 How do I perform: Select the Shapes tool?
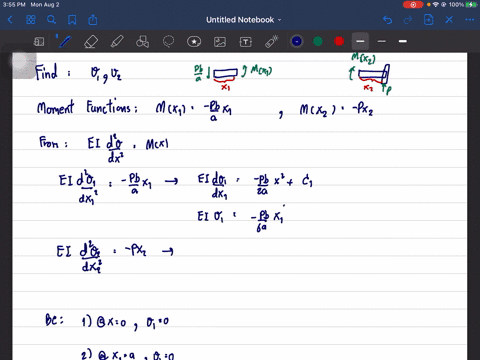click(142, 42)
